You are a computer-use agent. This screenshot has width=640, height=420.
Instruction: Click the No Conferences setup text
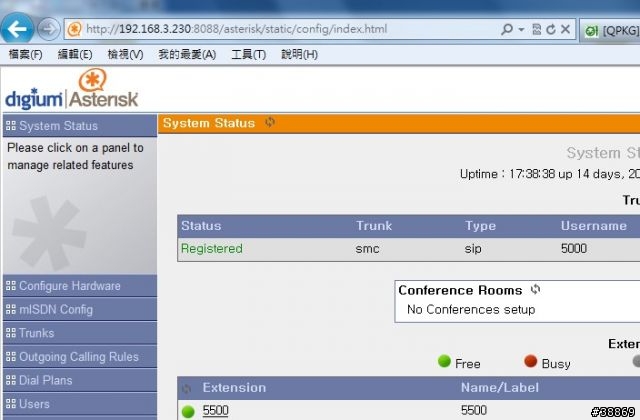click(x=471, y=309)
